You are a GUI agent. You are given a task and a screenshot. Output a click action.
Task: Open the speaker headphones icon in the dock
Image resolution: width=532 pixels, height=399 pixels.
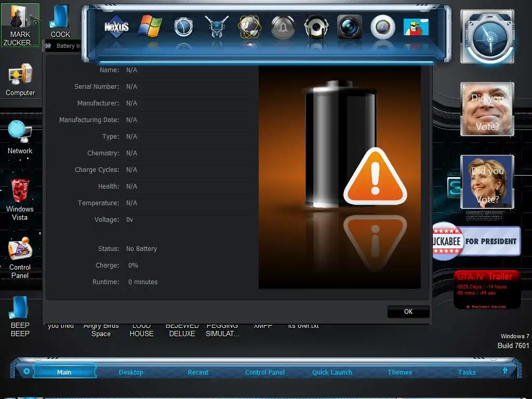316,27
